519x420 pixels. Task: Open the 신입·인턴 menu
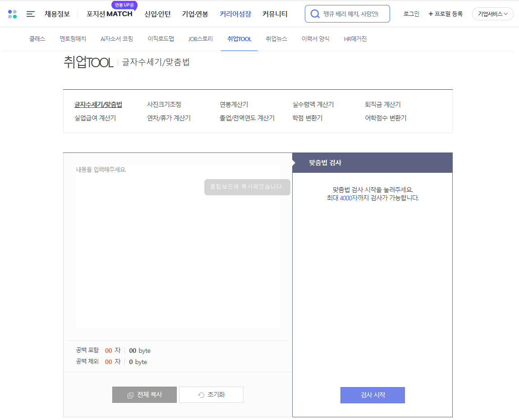pyautogui.click(x=157, y=14)
